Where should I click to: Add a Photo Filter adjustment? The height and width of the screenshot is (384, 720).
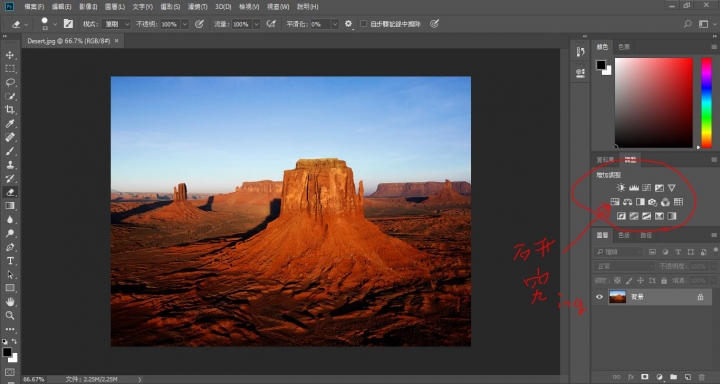pos(652,202)
